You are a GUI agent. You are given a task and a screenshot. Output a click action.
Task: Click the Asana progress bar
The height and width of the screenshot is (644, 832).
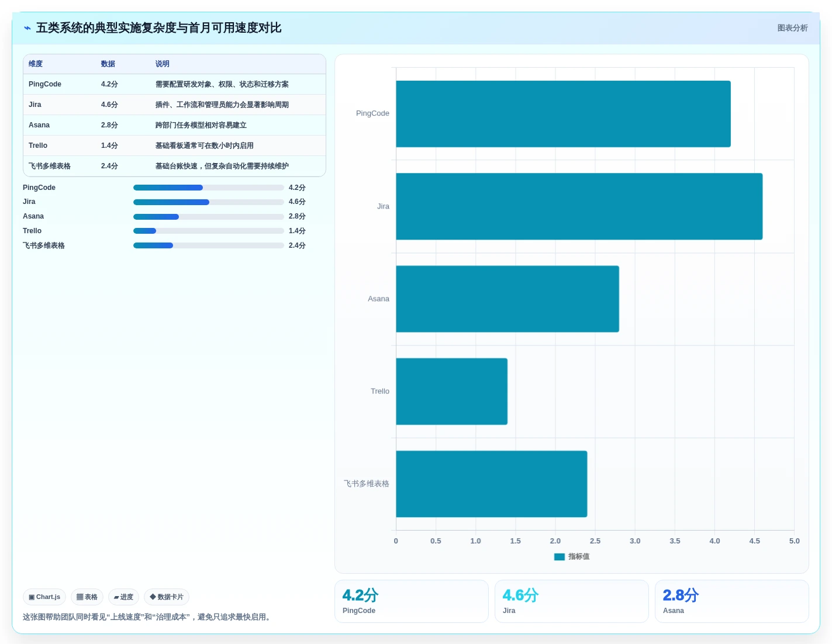pos(209,217)
